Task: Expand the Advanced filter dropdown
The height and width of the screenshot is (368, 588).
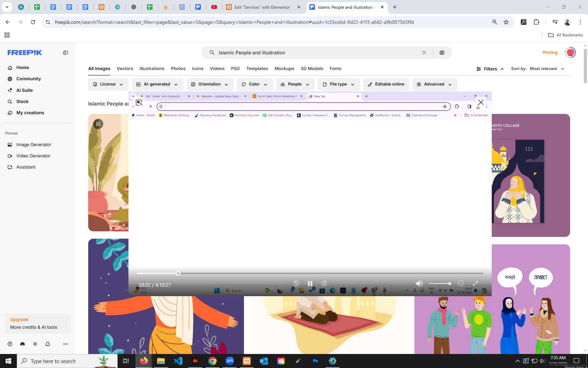Action: coord(434,84)
